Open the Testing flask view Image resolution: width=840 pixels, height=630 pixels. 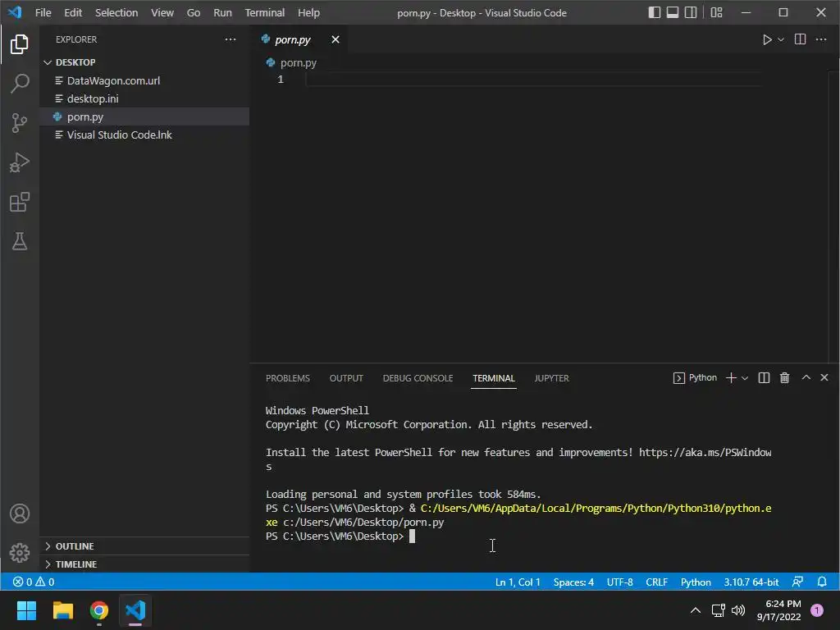tap(20, 241)
